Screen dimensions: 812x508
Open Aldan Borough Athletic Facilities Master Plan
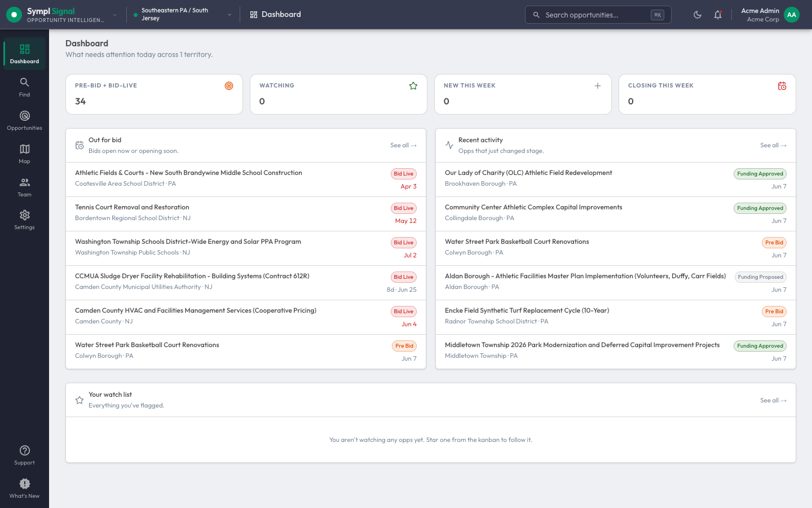[x=616, y=283]
